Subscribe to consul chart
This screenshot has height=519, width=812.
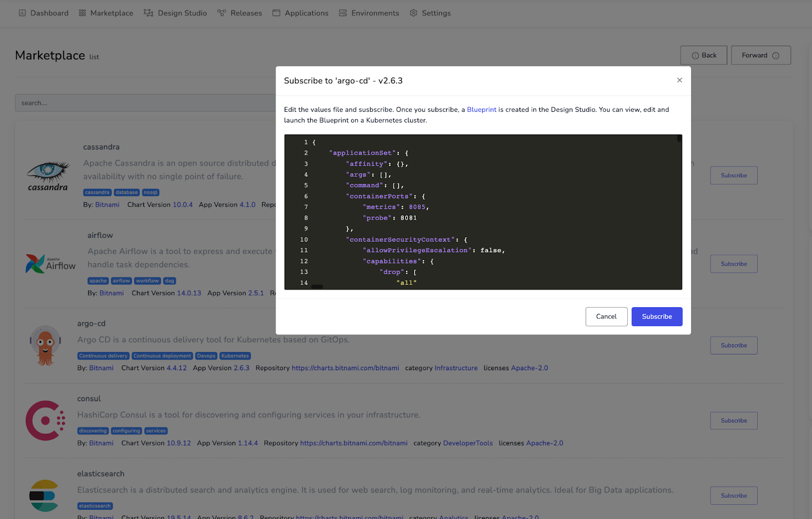pos(734,420)
